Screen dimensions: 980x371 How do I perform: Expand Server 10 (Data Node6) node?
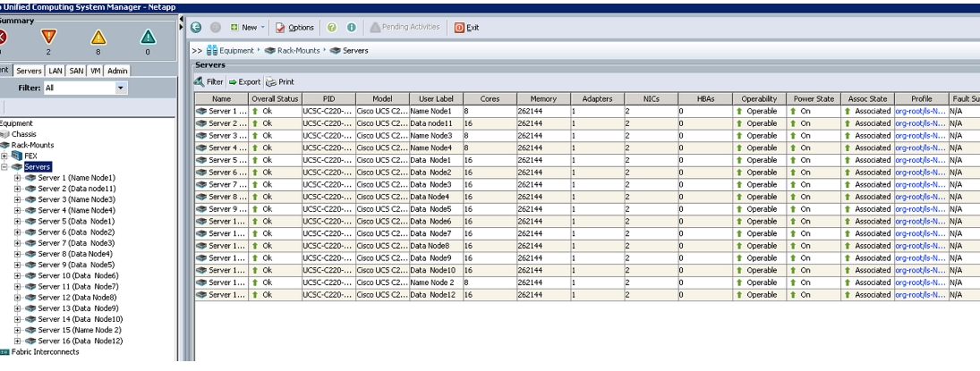pyautogui.click(x=18, y=275)
